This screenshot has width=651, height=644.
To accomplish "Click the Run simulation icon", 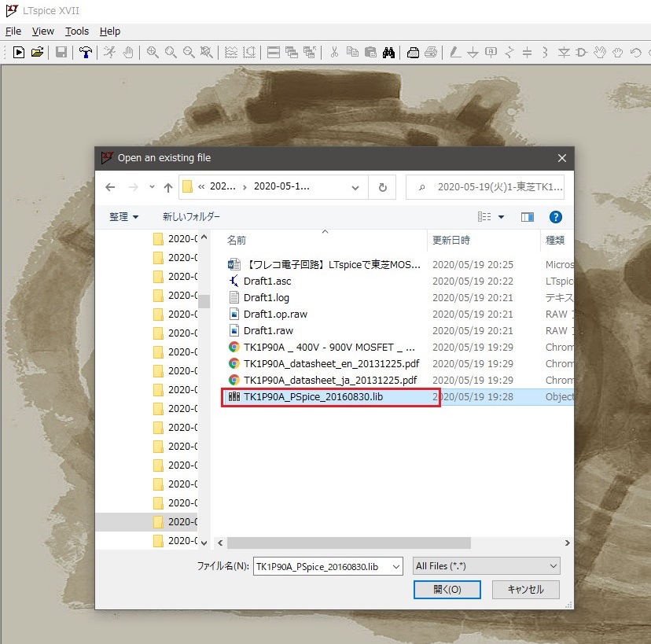I will [x=109, y=53].
